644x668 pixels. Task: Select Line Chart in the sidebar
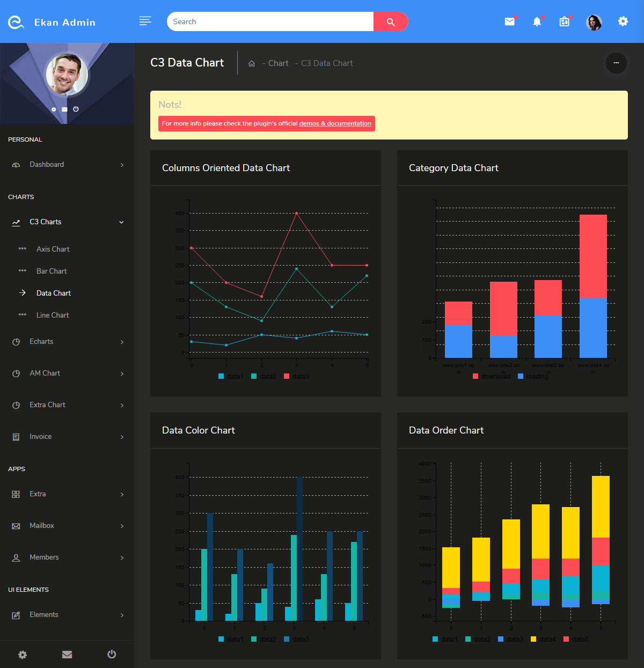pyautogui.click(x=52, y=315)
